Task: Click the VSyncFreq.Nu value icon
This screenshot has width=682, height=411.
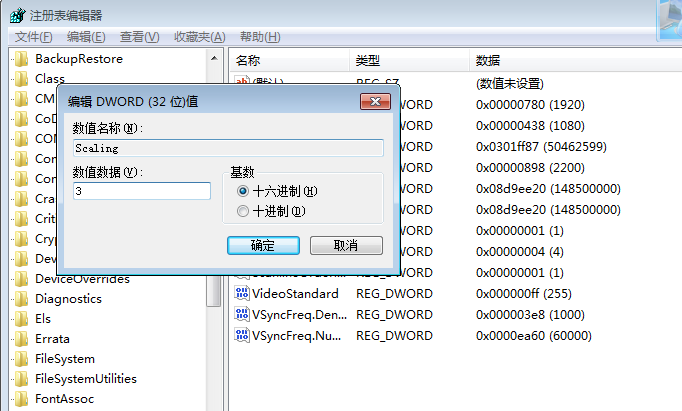Action: (242, 333)
